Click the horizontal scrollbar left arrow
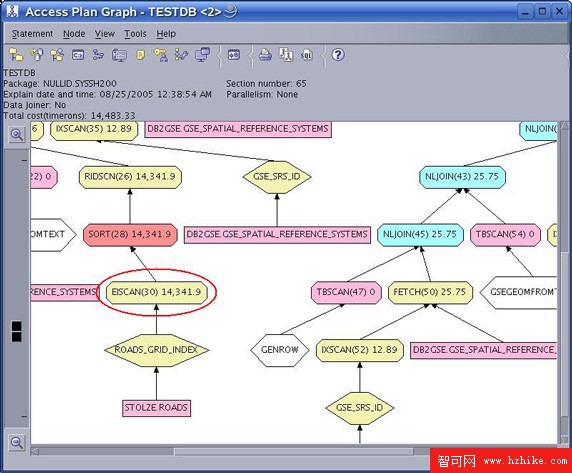 [35, 452]
